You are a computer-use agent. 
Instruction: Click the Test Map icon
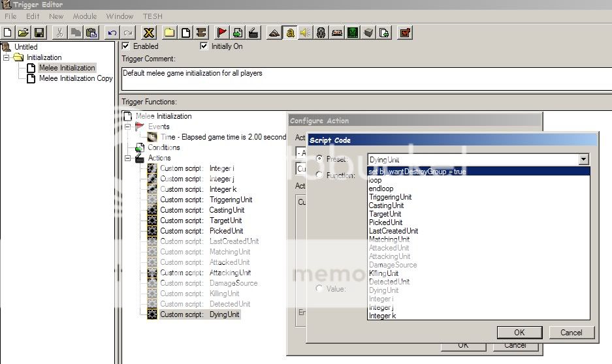[405, 33]
